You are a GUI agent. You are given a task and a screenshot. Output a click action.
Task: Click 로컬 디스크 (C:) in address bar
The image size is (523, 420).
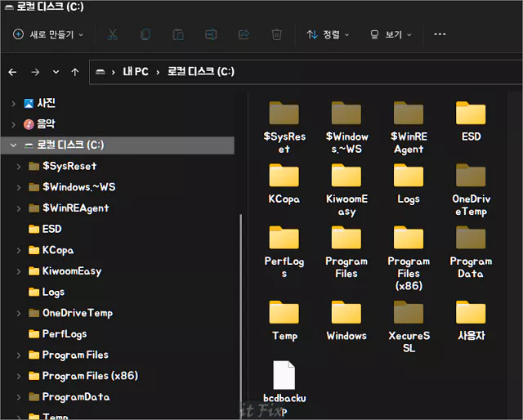(x=201, y=71)
